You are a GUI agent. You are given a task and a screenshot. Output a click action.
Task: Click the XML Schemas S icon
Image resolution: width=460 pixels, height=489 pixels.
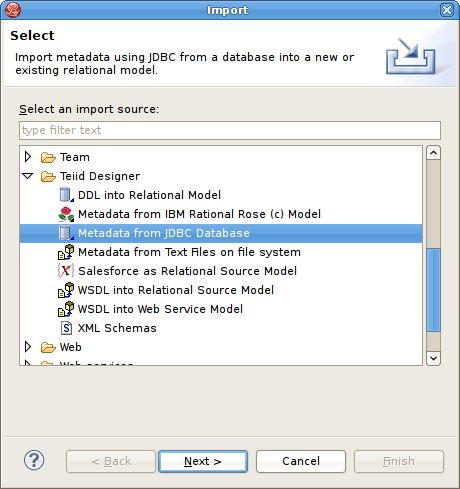(x=66, y=328)
